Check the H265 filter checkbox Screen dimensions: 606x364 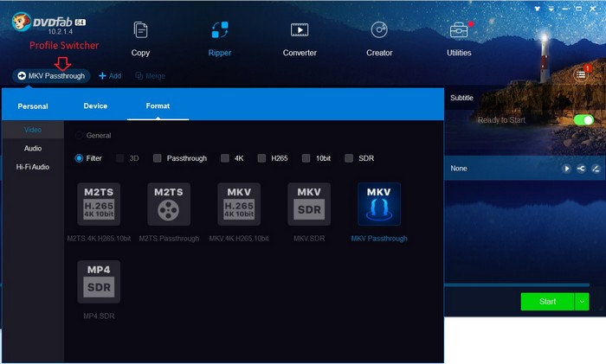261,158
